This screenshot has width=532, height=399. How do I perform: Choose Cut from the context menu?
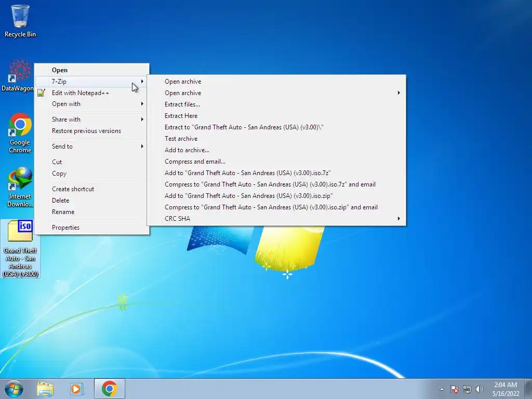(x=91, y=162)
